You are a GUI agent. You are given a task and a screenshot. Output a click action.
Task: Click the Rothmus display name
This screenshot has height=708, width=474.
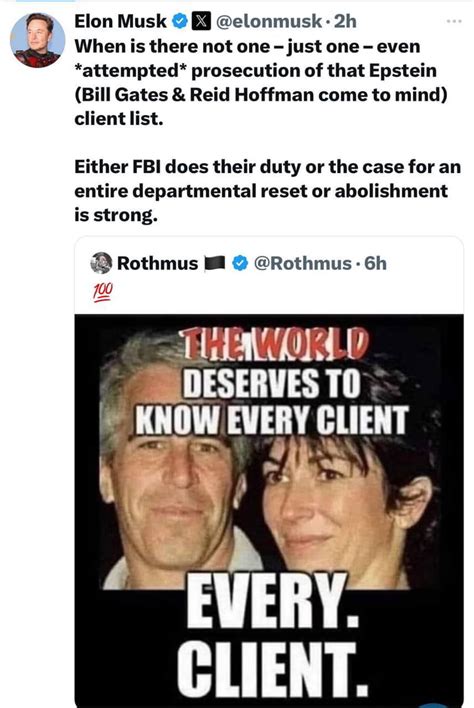[158, 263]
